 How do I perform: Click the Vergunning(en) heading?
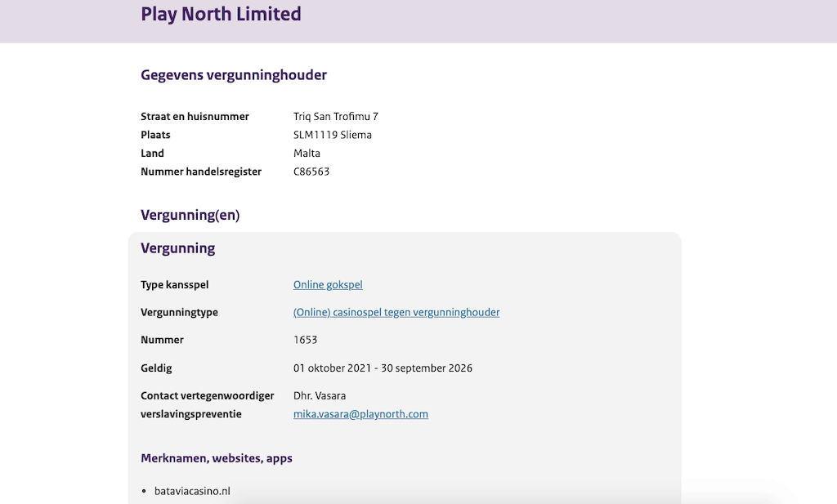[x=190, y=216]
